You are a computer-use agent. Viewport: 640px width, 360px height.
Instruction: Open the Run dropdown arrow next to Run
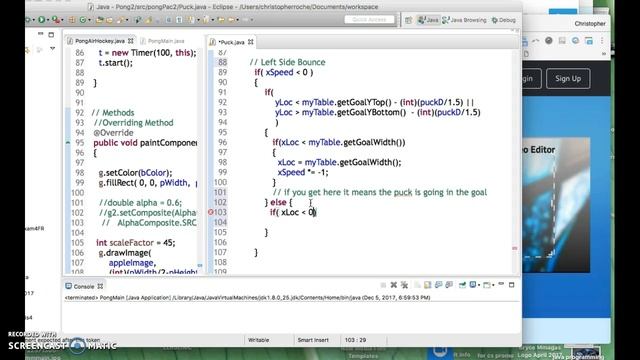[48, 20]
